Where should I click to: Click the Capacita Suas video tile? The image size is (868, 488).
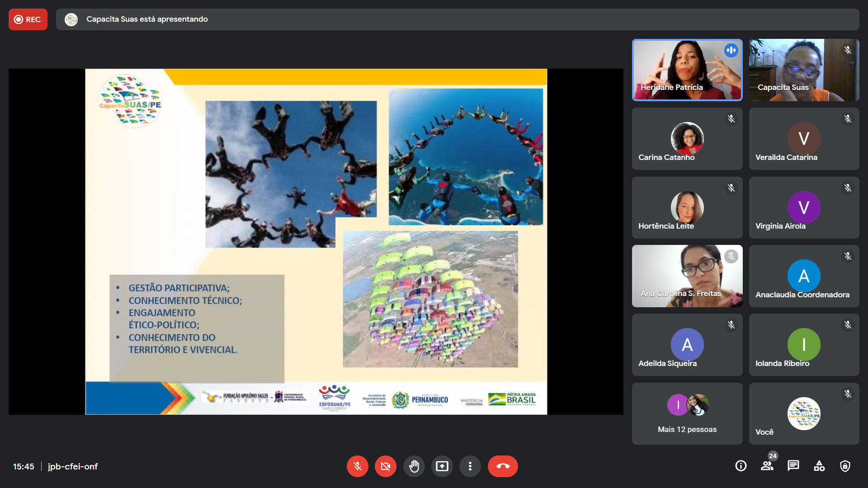803,70
